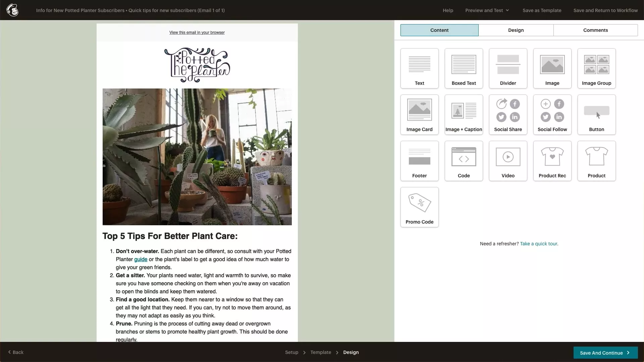Click the Save And Continue button

(605, 353)
